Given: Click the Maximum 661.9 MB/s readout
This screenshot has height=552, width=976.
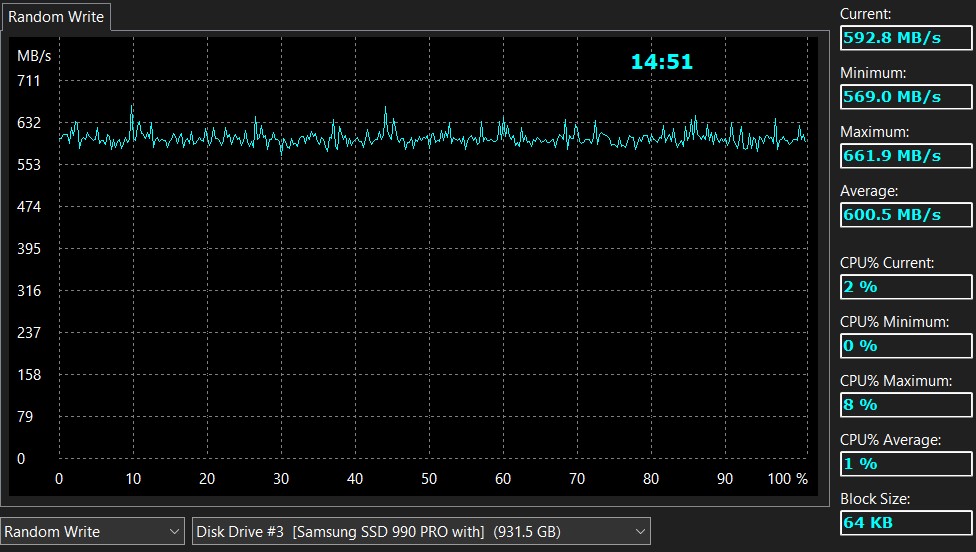Looking at the screenshot, I should [x=905, y=156].
